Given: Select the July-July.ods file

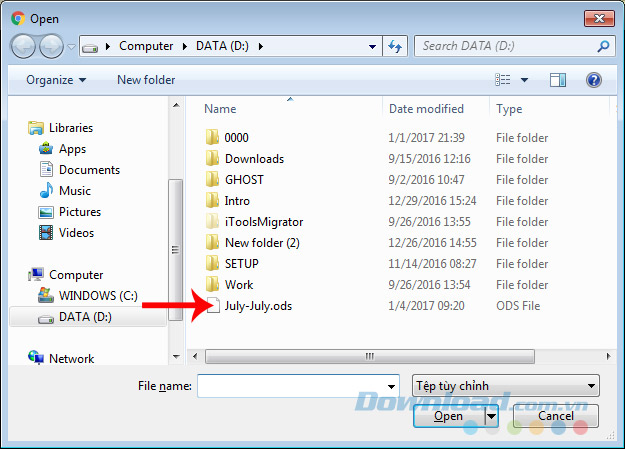Looking at the screenshot, I should click(258, 306).
